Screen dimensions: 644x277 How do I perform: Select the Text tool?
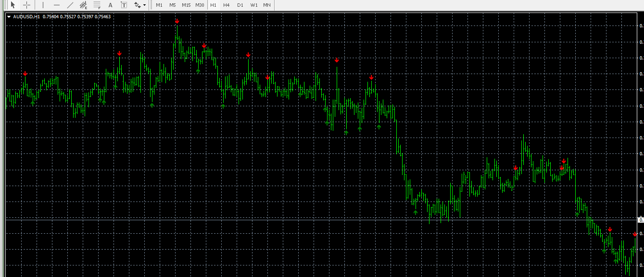click(x=110, y=5)
